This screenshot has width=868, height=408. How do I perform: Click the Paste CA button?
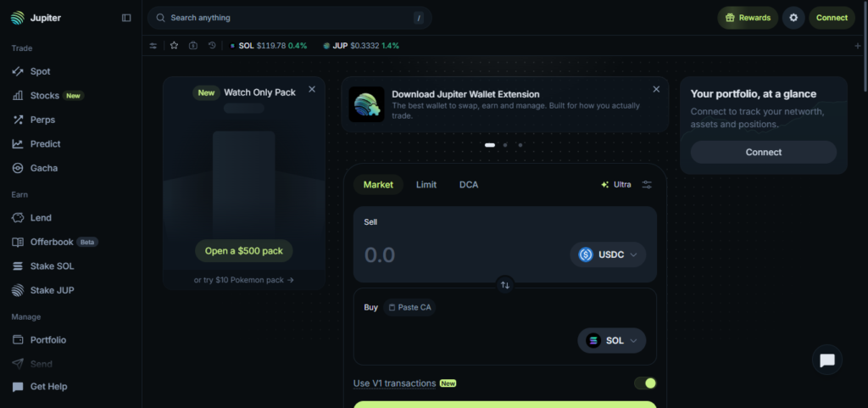click(409, 307)
